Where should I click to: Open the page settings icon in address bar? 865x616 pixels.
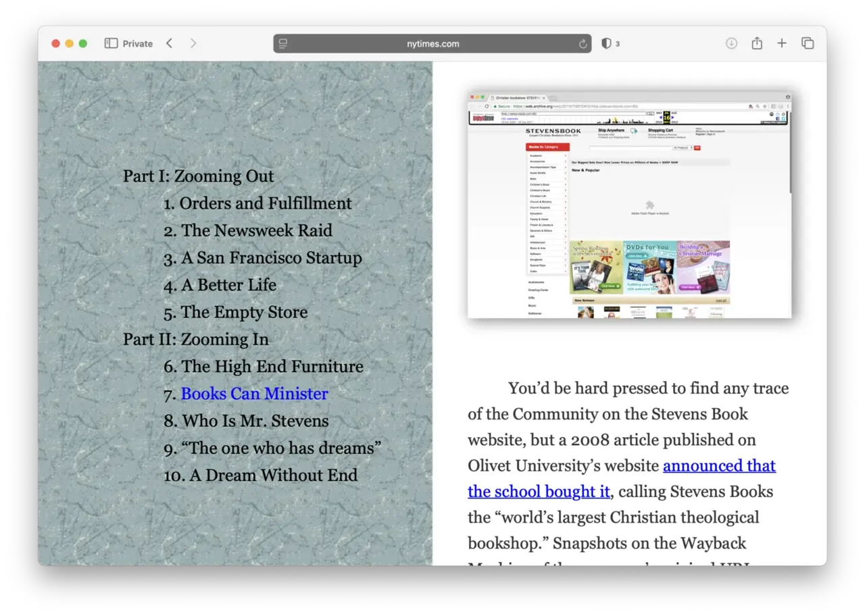tap(283, 44)
